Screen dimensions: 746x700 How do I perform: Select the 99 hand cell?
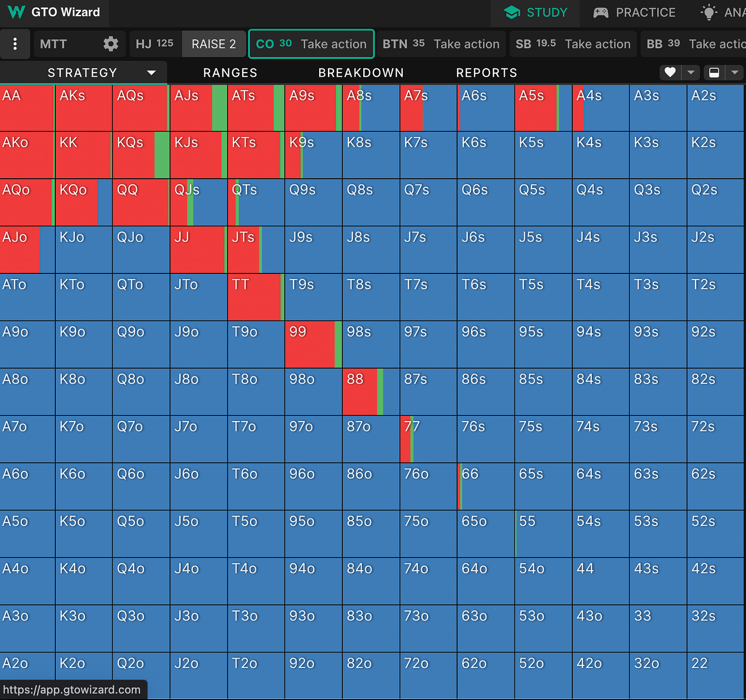click(x=314, y=344)
